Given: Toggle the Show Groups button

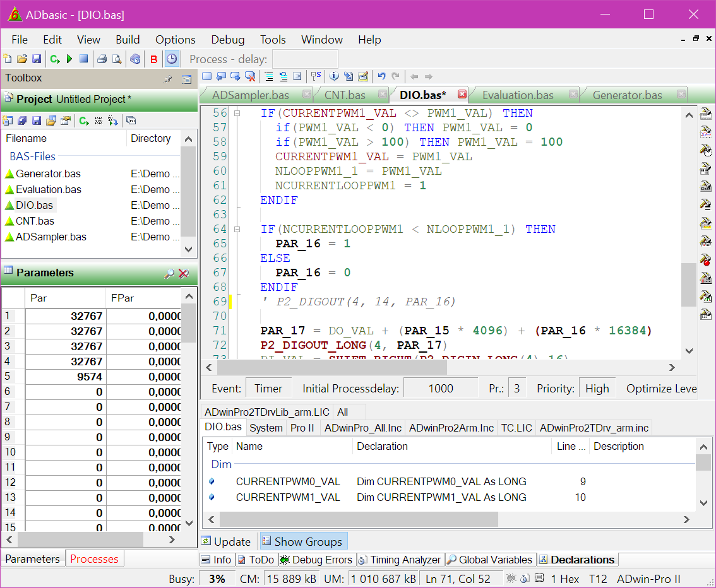Looking at the screenshot, I should pyautogui.click(x=303, y=541).
